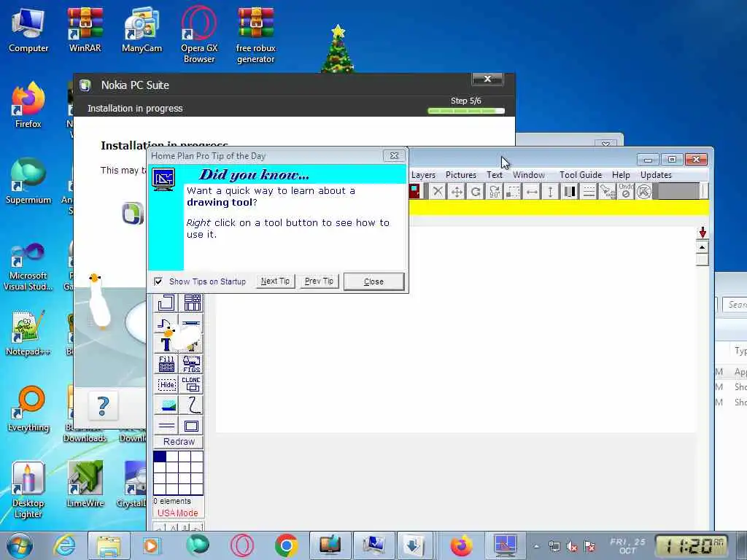Click the red door icon at toolbar start
Viewport: 747px width, 560px height.
click(414, 192)
